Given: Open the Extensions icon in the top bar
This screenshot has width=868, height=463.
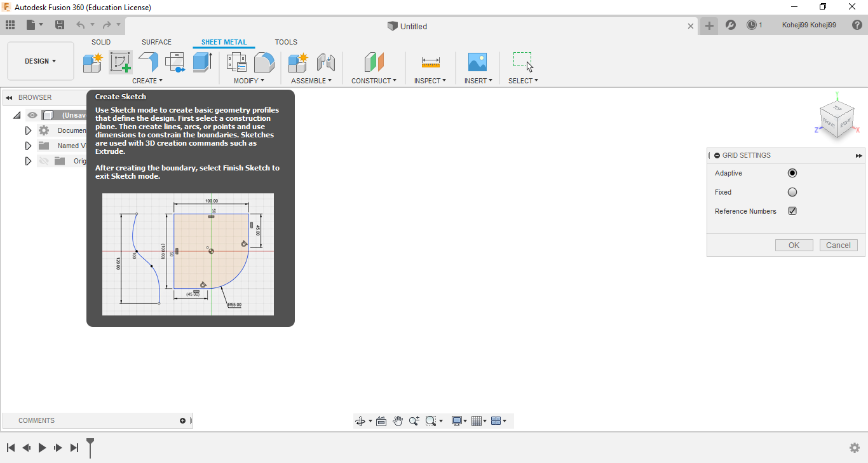Looking at the screenshot, I should [x=731, y=25].
